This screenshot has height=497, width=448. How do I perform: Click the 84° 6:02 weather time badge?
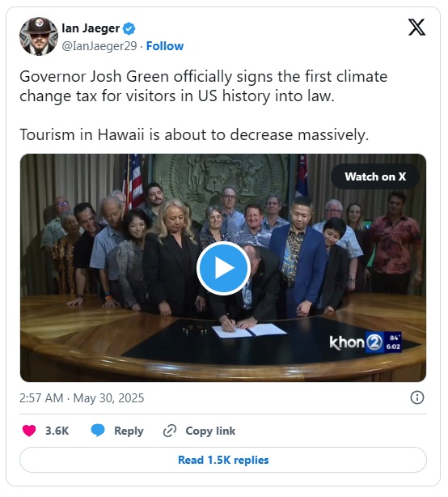(393, 342)
